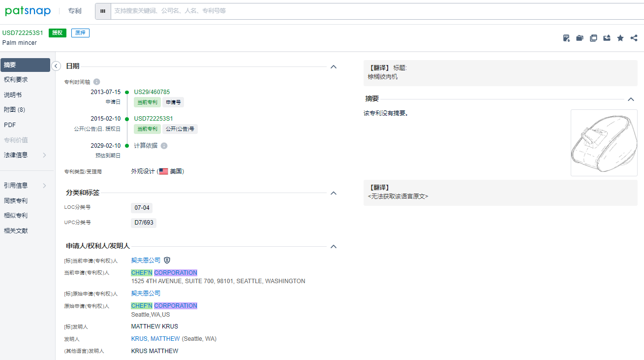This screenshot has height=360, width=644.
Task: Click the KRUS MATTHEW other-language inventor
Action: pyautogui.click(x=154, y=351)
